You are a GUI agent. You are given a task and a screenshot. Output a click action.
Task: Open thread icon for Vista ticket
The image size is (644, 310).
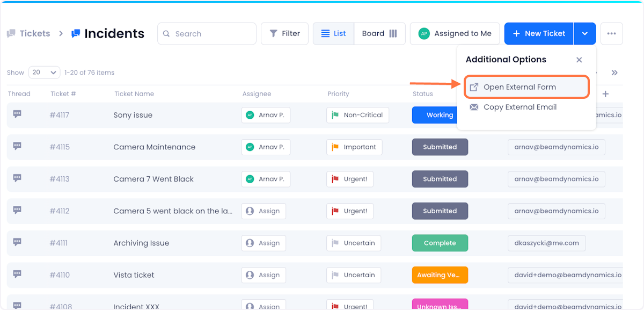[17, 274]
